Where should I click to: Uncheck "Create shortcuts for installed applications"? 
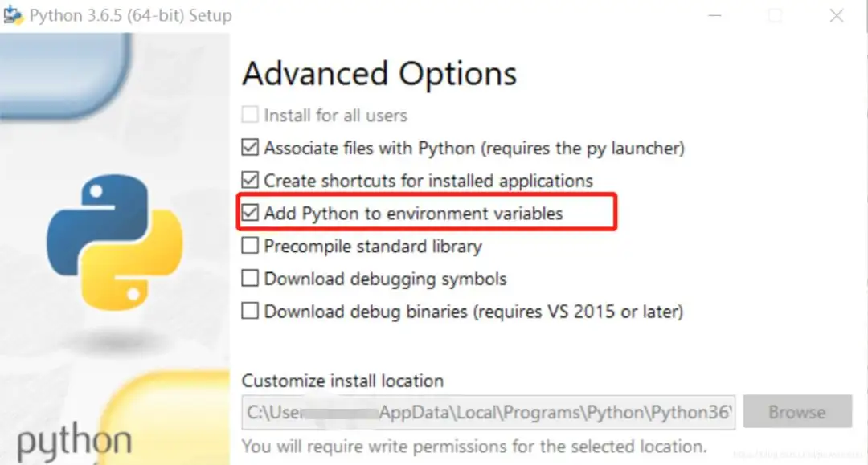tap(250, 180)
